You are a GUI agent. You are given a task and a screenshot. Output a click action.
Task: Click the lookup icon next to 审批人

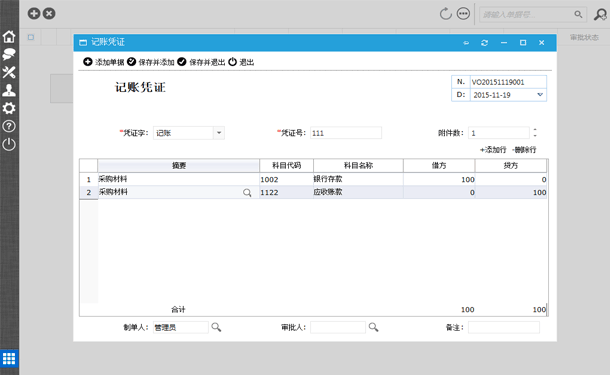(373, 327)
